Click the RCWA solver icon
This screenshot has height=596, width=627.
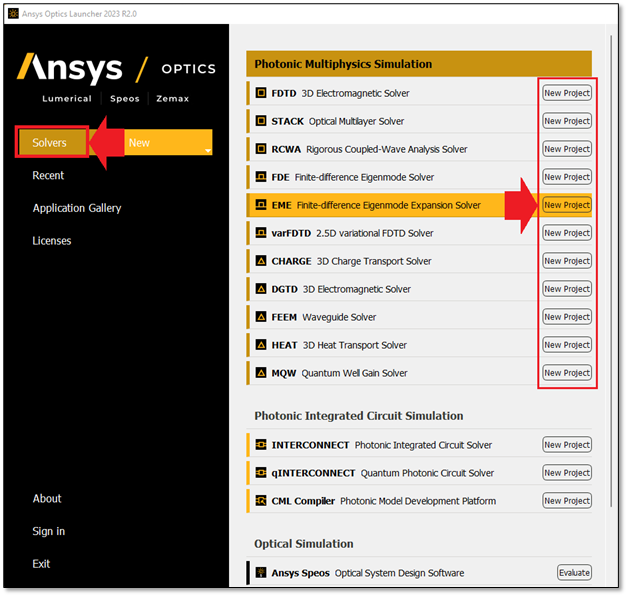pyautogui.click(x=262, y=149)
